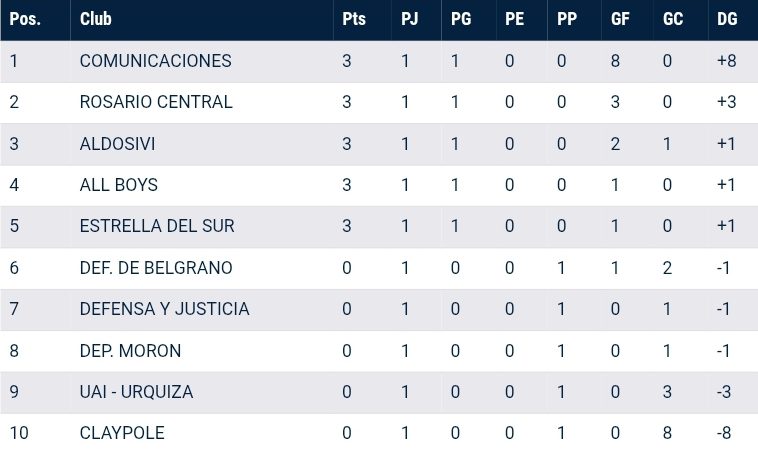Click the ROSARIO CENTRAL club name
The image size is (758, 452).
coord(156,102)
